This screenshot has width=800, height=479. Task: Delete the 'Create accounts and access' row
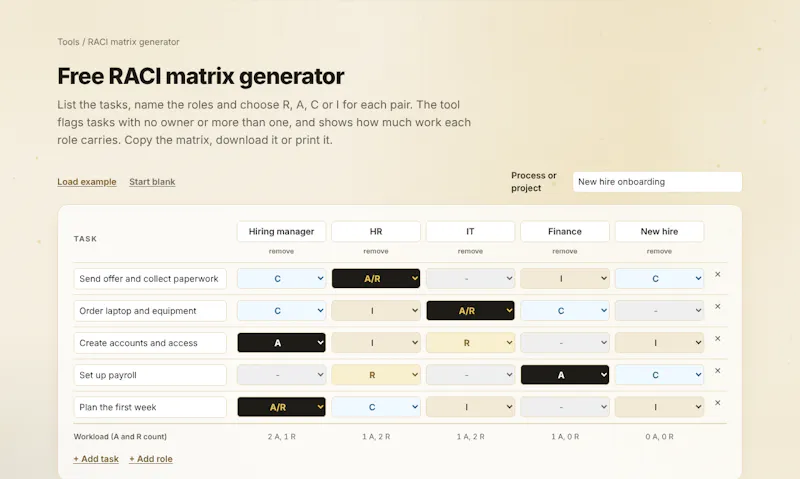click(717, 339)
